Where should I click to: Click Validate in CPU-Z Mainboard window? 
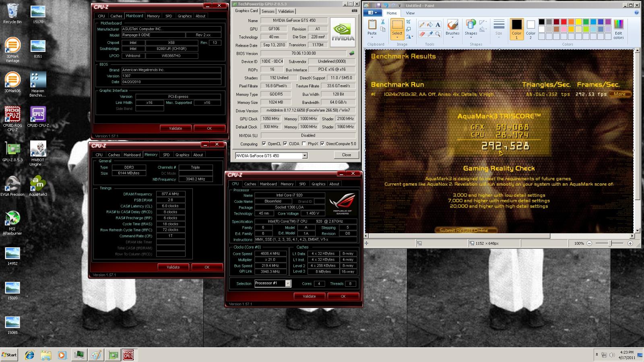[175, 128]
